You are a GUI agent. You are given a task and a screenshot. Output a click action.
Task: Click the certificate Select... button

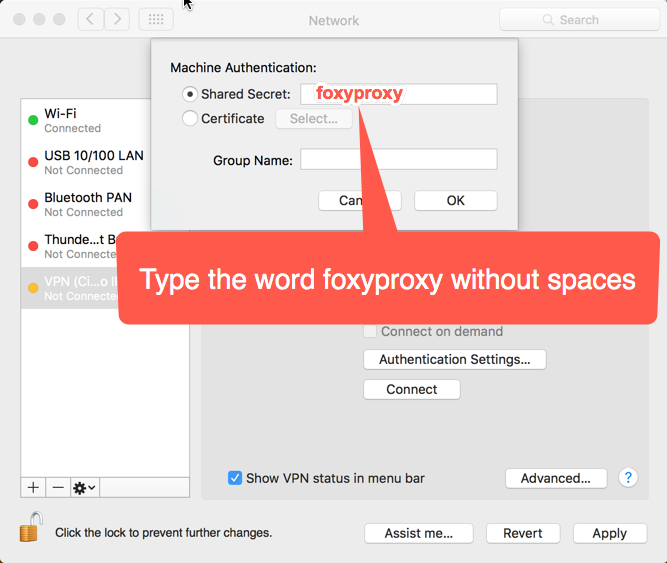[x=314, y=119]
